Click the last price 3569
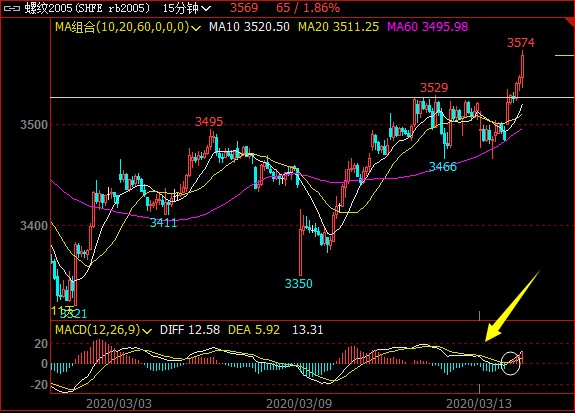Image resolution: width=575 pixels, height=413 pixels. [244, 8]
